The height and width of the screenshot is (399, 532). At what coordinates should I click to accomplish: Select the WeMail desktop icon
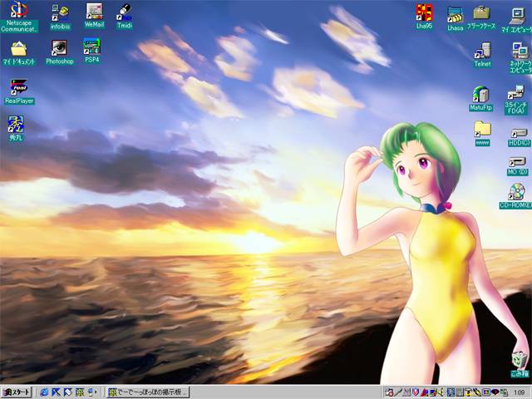tap(94, 12)
